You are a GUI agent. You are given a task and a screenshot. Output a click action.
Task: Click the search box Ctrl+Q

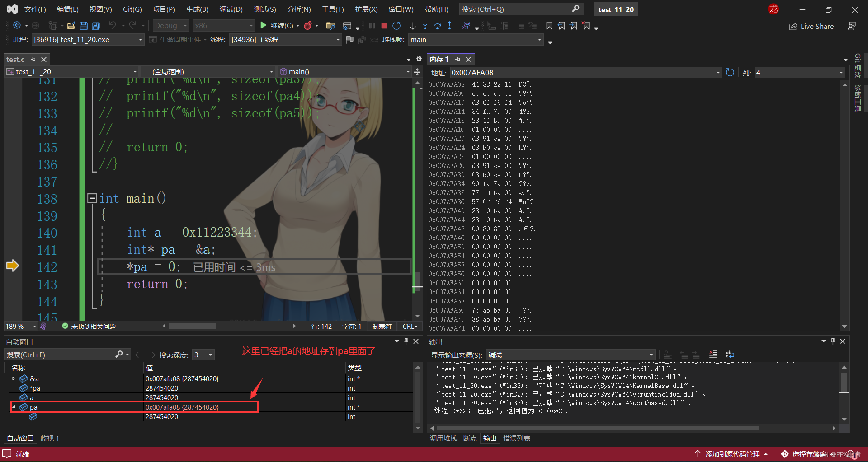(521, 9)
